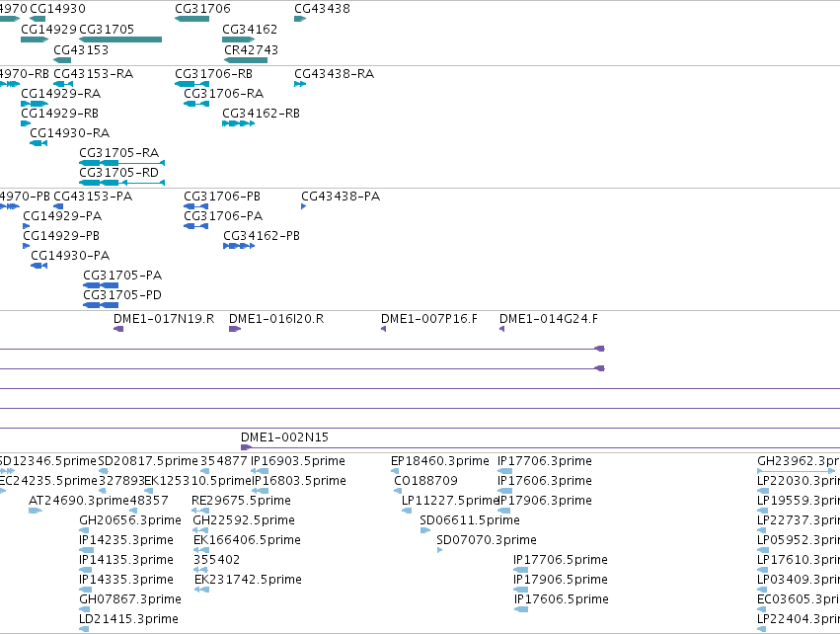This screenshot has height=634, width=840.
Task: Click EST IP16903.5prime
Action: [298, 461]
